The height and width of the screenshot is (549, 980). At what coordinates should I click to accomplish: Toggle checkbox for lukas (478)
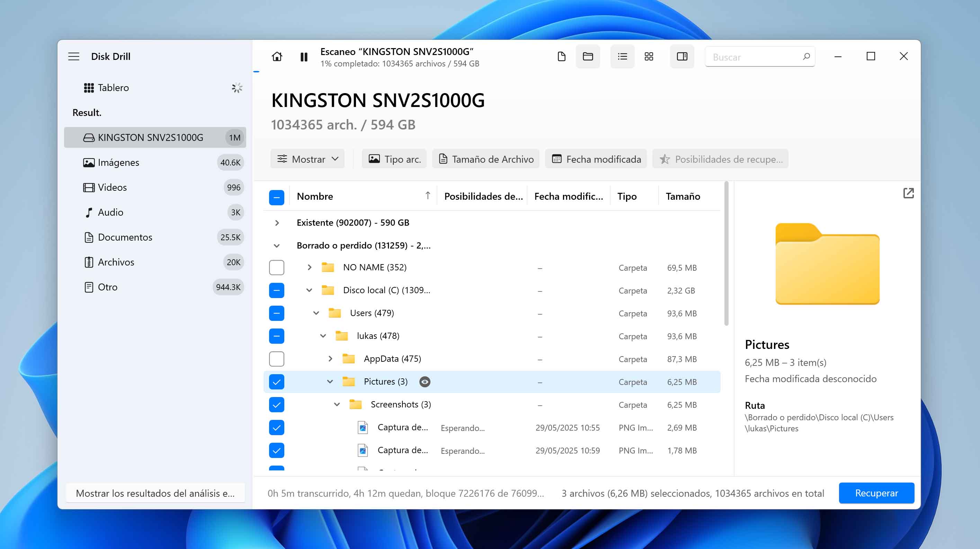coord(277,336)
